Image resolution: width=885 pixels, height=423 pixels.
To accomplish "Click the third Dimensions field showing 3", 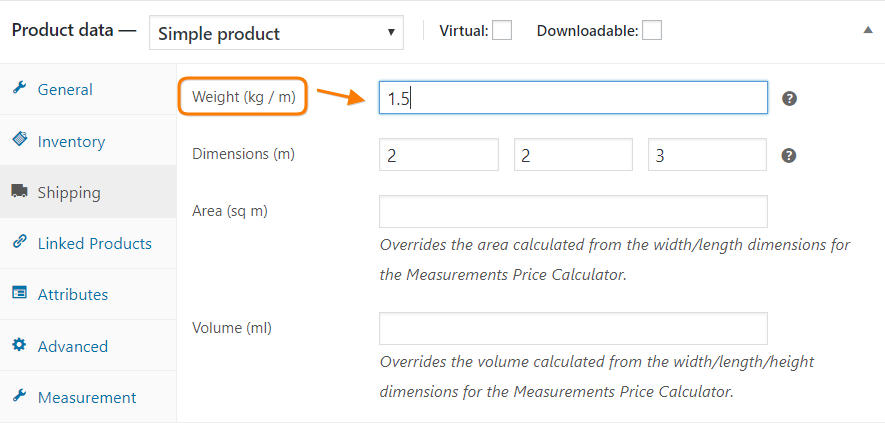I will click(x=707, y=155).
